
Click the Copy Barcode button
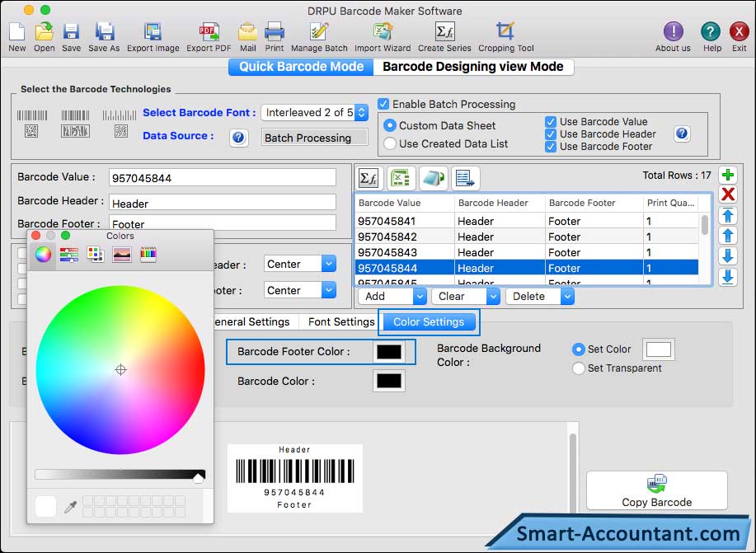tap(657, 490)
